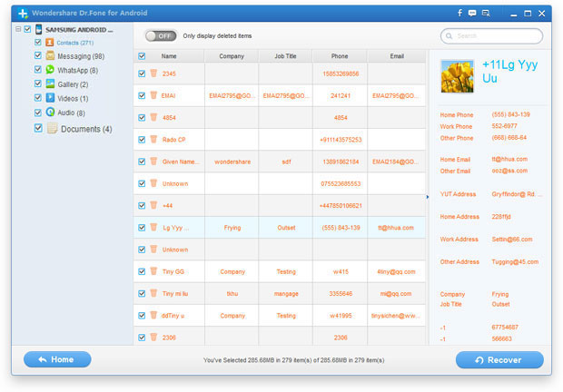The height and width of the screenshot is (392, 563).
Task: Sort table by Company column header
Action: pyautogui.click(x=232, y=56)
